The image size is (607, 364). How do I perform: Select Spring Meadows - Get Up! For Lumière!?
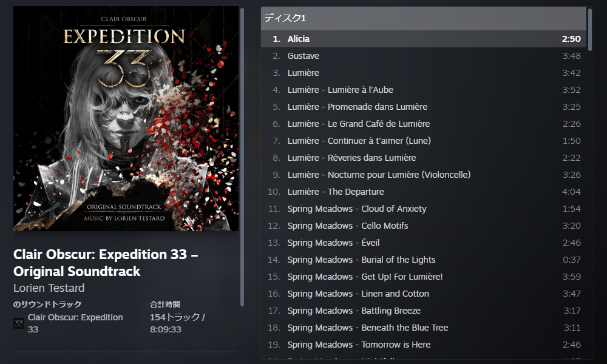point(424,277)
